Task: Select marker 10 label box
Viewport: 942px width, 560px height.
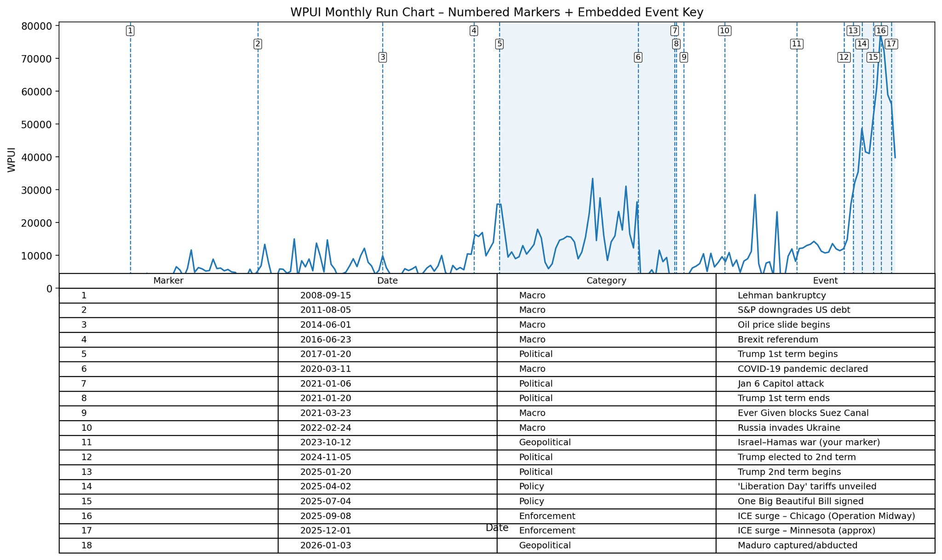Action: click(x=724, y=31)
